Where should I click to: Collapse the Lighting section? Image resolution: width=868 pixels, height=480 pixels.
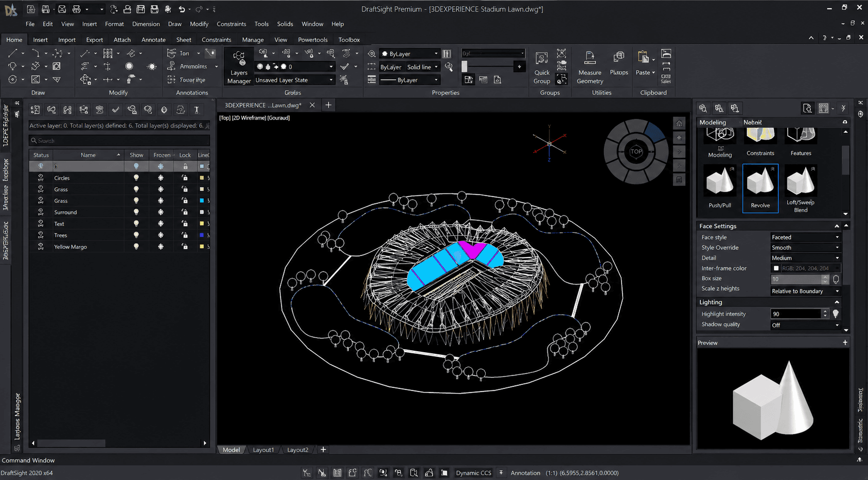pos(837,302)
